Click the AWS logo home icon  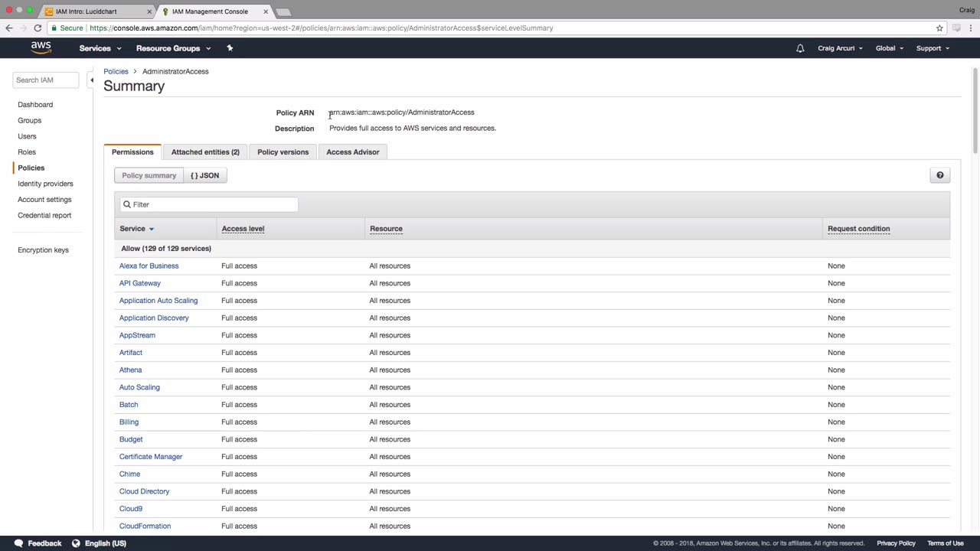(x=41, y=48)
